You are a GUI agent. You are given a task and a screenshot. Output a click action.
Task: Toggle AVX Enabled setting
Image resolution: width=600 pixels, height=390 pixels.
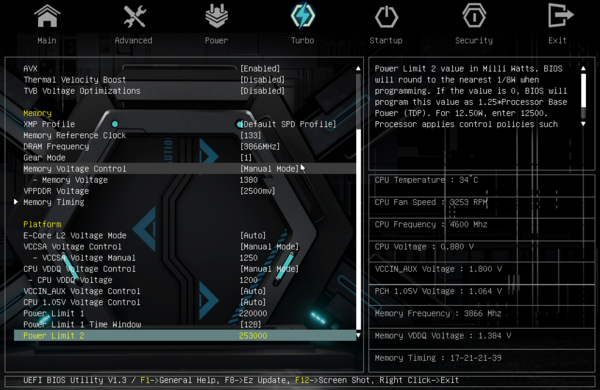click(x=260, y=69)
